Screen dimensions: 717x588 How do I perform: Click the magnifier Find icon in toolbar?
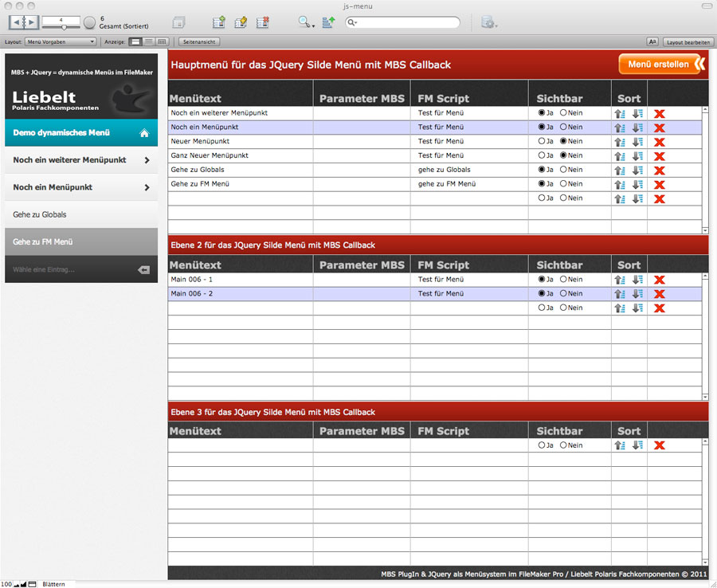304,22
